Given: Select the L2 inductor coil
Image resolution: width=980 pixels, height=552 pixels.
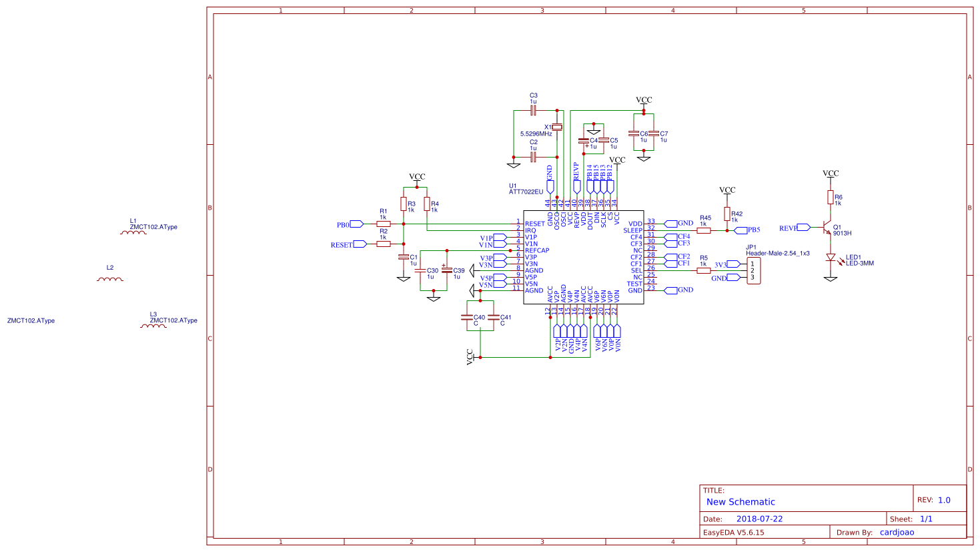Looking at the screenshot, I should click(x=110, y=279).
